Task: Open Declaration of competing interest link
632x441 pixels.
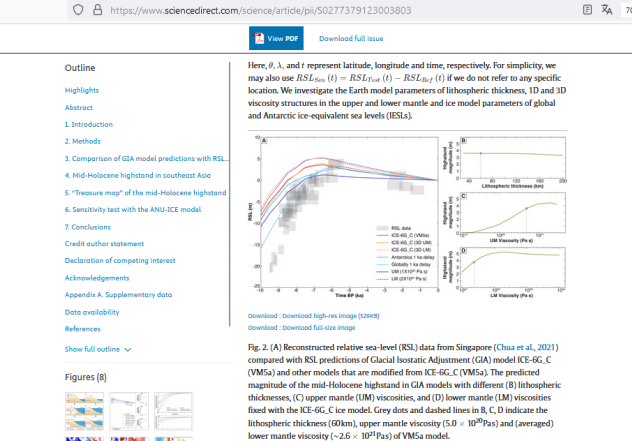Action: [120, 261]
